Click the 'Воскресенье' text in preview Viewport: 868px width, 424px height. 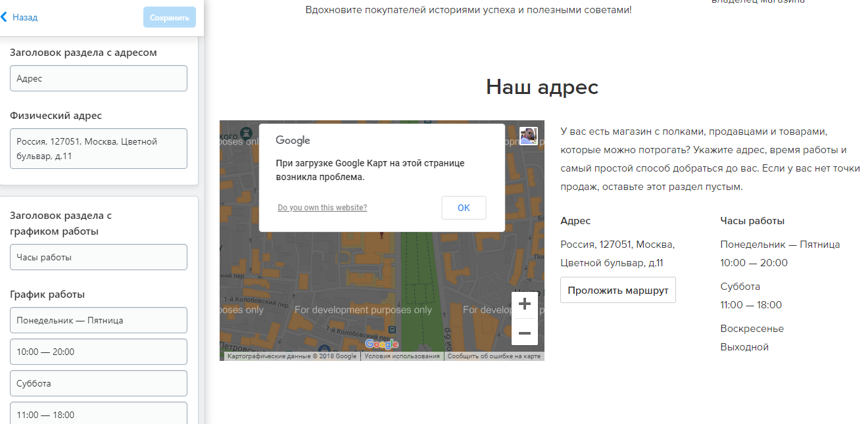(752, 329)
